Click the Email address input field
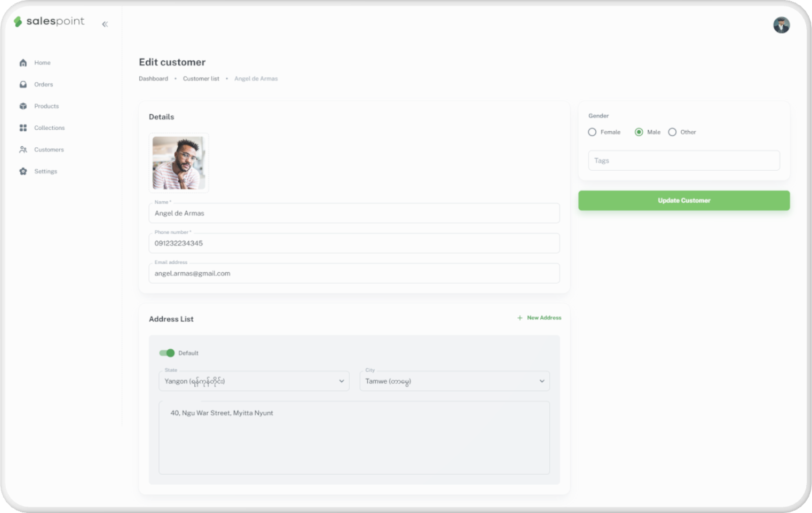 coord(354,273)
